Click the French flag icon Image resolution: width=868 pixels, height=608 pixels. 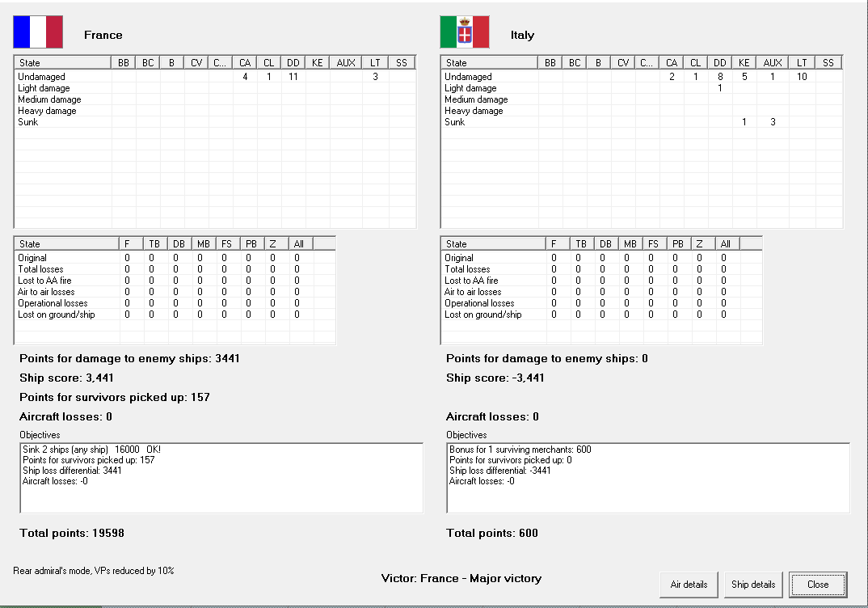[38, 32]
